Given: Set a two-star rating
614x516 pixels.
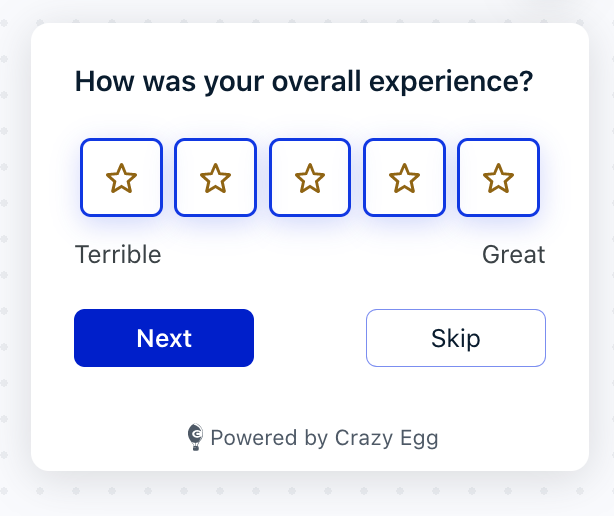Looking at the screenshot, I should pos(215,177).
